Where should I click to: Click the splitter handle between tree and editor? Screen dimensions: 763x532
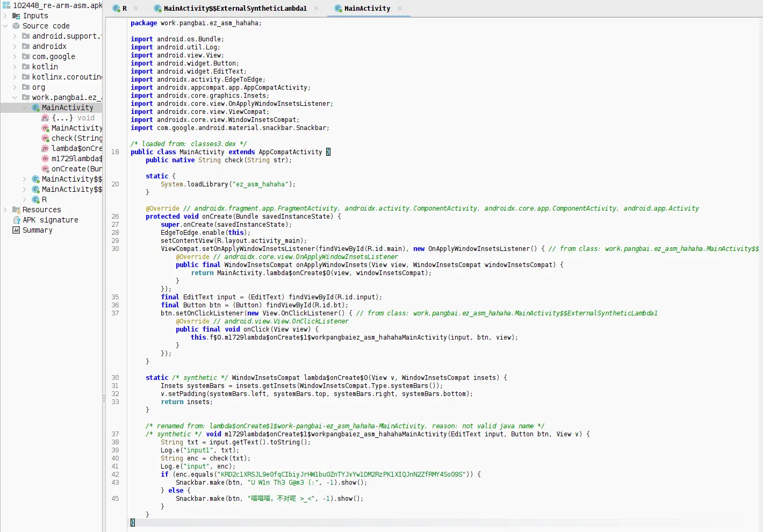tap(104, 399)
